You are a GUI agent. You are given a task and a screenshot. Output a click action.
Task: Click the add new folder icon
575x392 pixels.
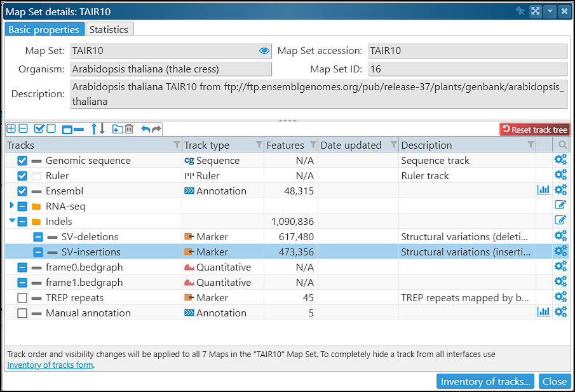[117, 129]
